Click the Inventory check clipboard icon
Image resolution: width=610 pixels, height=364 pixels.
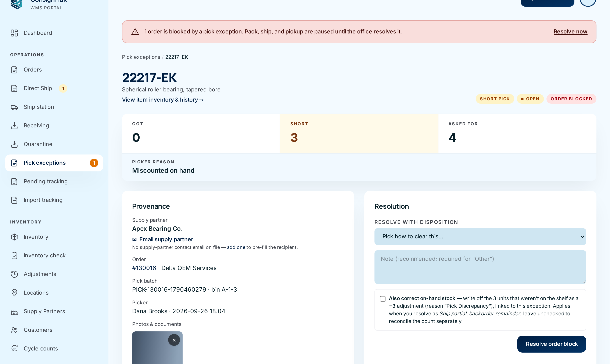coord(14,256)
